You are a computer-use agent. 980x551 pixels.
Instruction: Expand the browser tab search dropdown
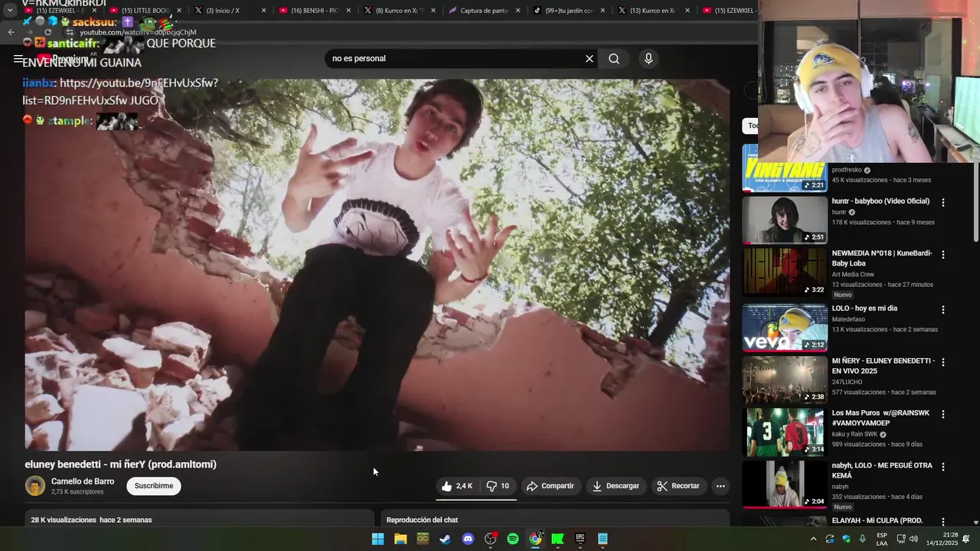coord(10,11)
